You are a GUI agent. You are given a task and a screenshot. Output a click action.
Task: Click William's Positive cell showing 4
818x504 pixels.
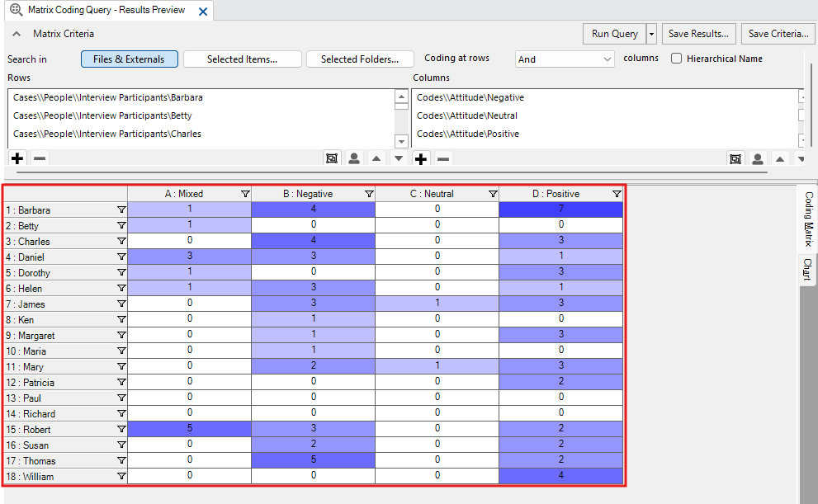coord(560,475)
